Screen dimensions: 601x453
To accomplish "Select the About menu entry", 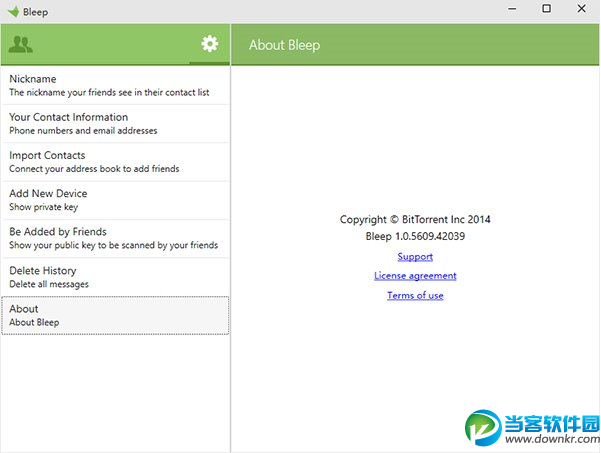I will tap(115, 315).
